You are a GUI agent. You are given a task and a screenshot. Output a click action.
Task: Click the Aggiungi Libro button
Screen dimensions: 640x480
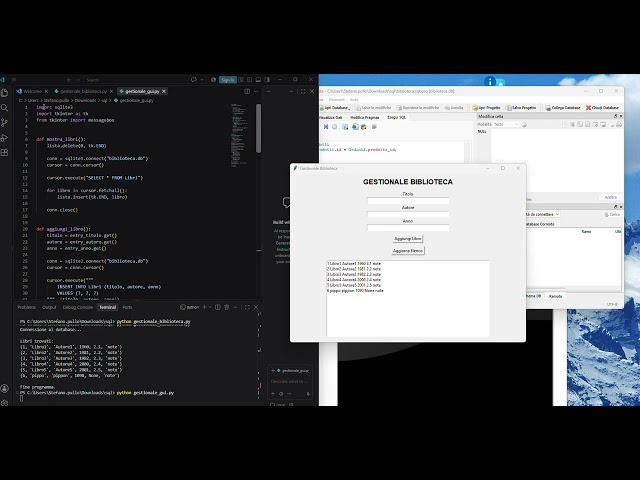408,238
